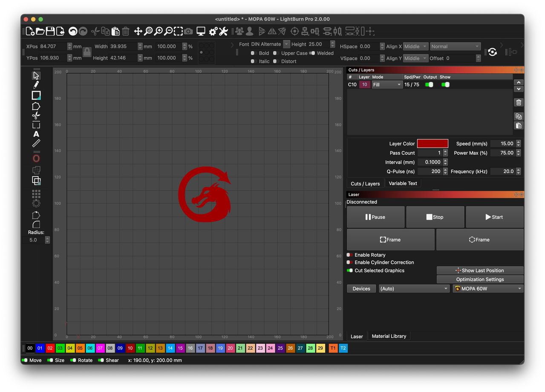Toggle the C10 layer Output switch
545x392 pixels.
[x=429, y=84]
